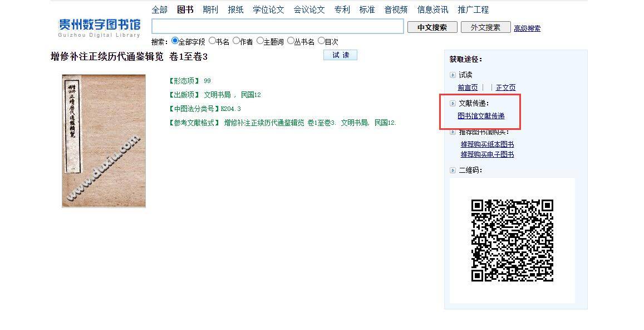Focus the main search input box

(277, 27)
